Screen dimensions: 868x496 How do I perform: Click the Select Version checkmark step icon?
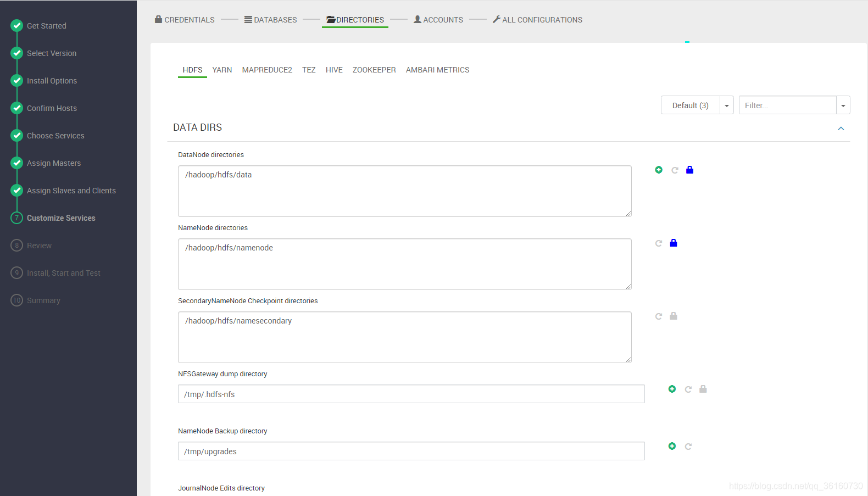(17, 53)
